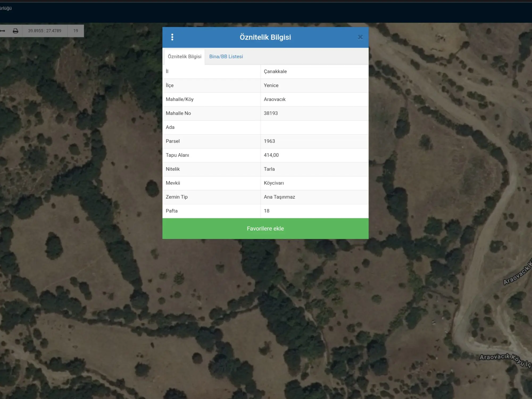Click the zoom level 19 indicator
The image size is (532, 399).
click(76, 31)
